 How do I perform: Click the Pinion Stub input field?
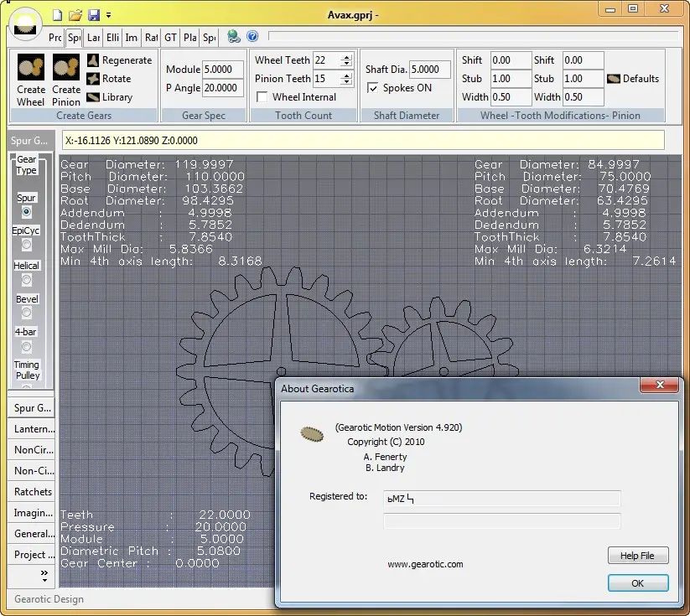pos(583,79)
